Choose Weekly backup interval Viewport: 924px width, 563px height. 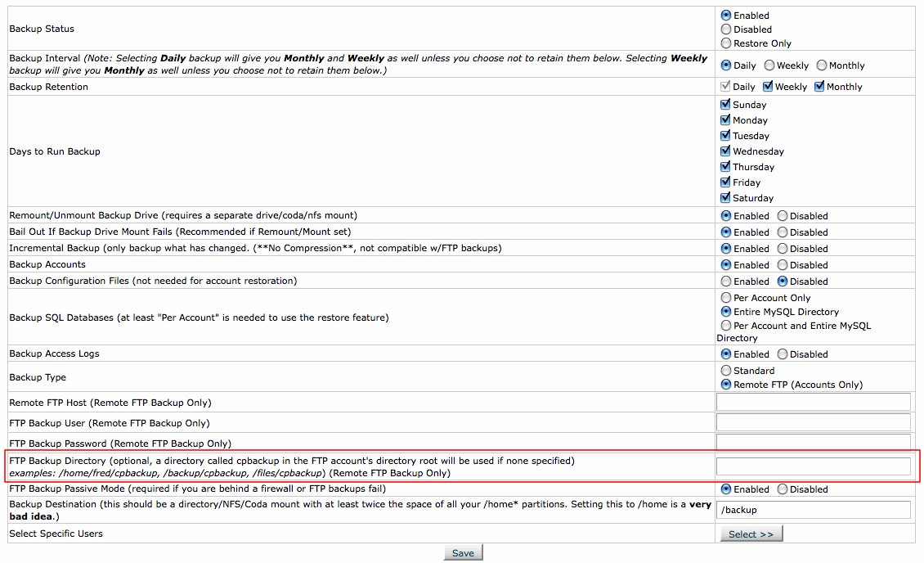769,65
